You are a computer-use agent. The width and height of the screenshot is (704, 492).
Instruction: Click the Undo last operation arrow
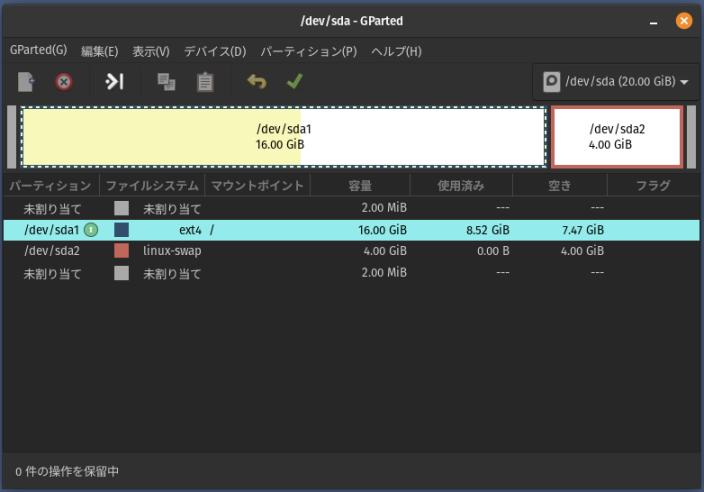[x=257, y=82]
